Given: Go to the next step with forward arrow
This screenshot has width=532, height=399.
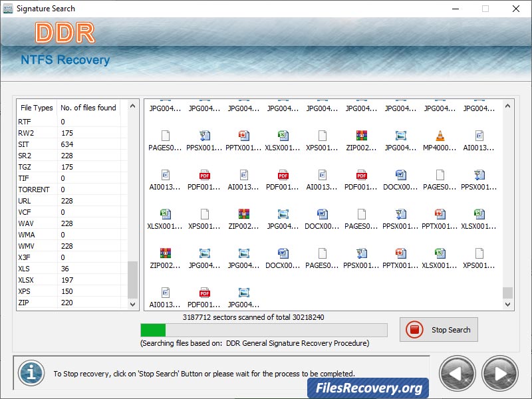Looking at the screenshot, I should 500,374.
